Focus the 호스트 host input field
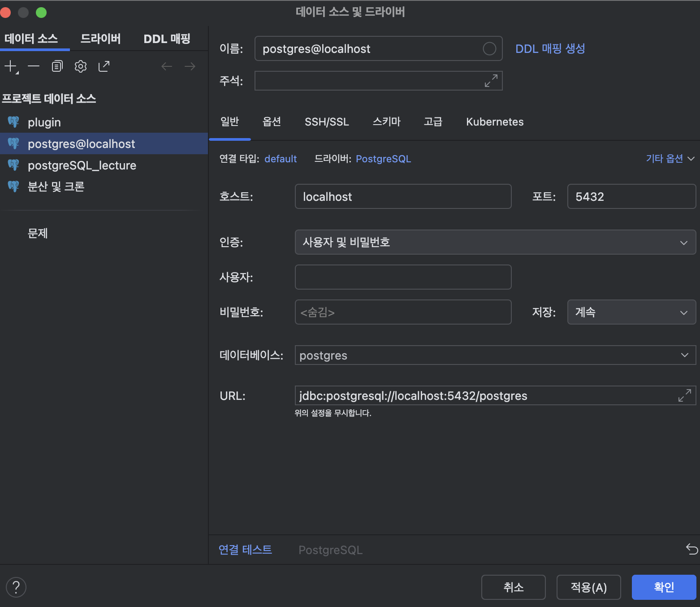700x607 pixels. 403,196
